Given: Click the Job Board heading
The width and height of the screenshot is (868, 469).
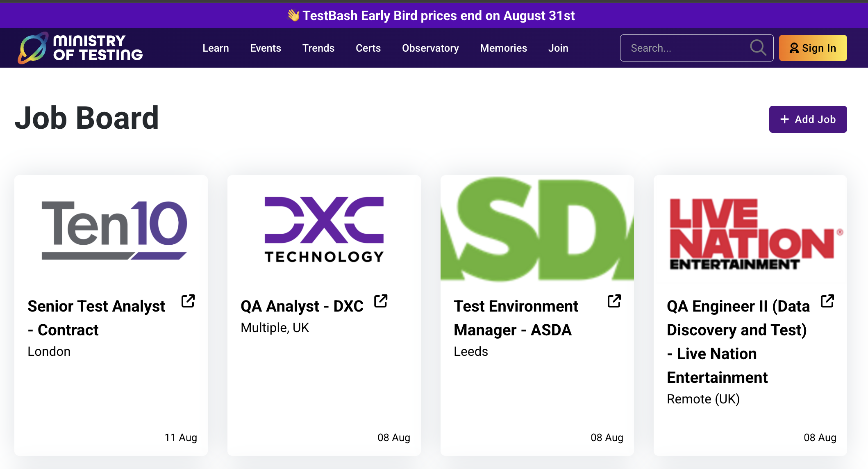Looking at the screenshot, I should click(87, 118).
